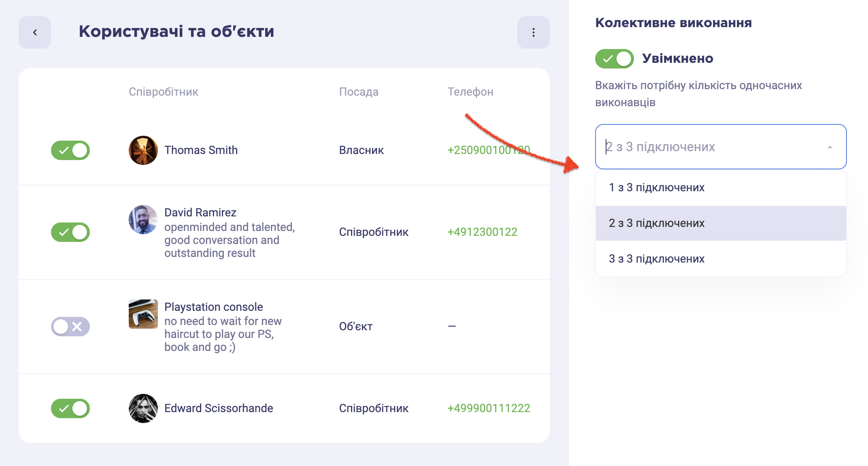Switch off Edward Scissorhande's toggle

click(x=70, y=408)
